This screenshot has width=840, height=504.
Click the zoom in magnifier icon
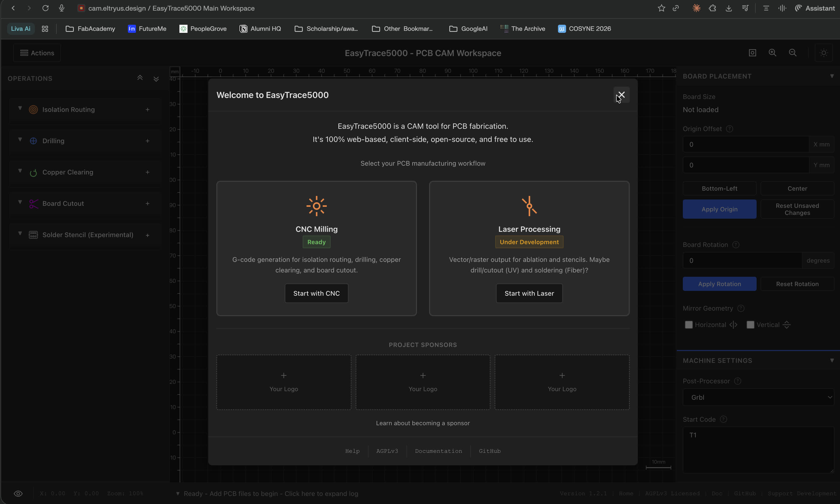(x=772, y=53)
